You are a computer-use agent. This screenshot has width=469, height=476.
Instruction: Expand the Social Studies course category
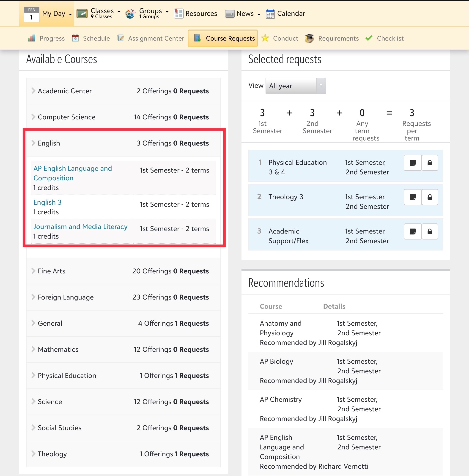point(123,428)
